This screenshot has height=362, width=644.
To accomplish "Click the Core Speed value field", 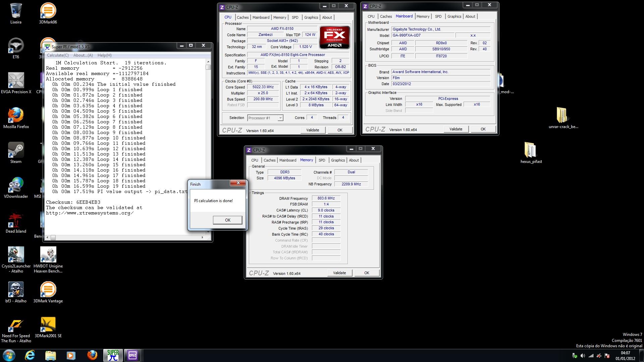I will [x=263, y=87].
